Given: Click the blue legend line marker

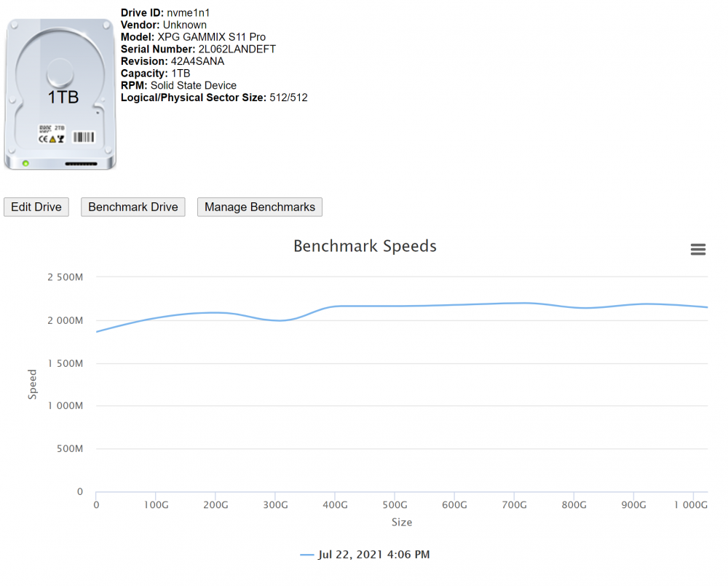Looking at the screenshot, I should click(x=307, y=555).
